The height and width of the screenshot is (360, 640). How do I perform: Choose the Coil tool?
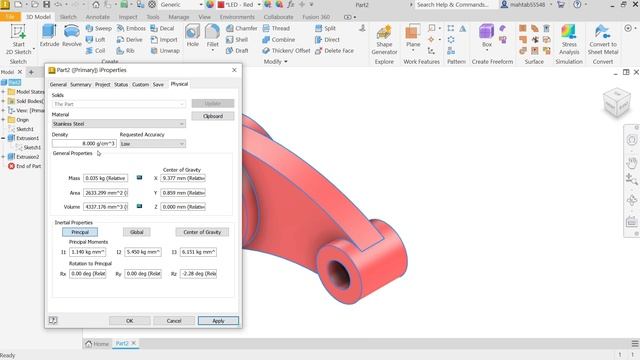pyautogui.click(x=96, y=51)
